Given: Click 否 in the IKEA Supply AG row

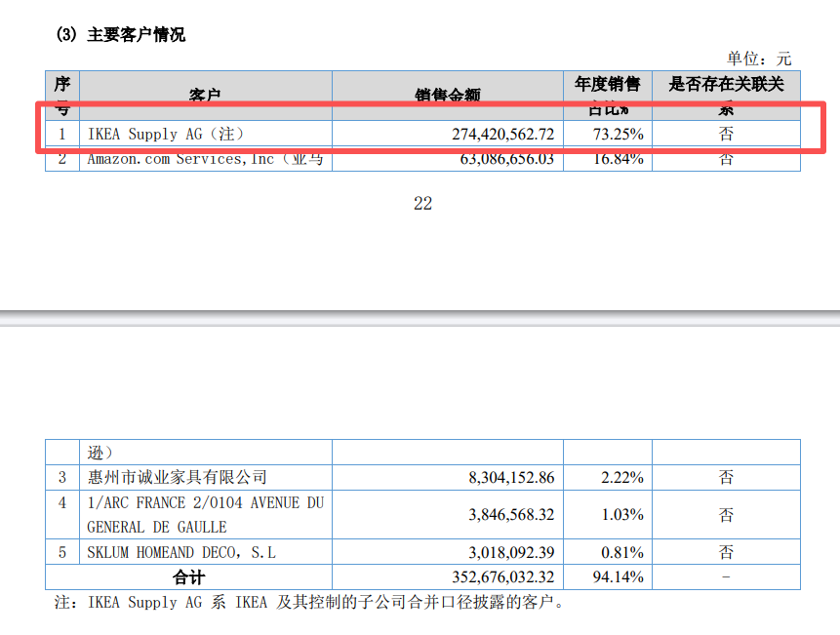Looking at the screenshot, I should pyautogui.click(x=726, y=134).
